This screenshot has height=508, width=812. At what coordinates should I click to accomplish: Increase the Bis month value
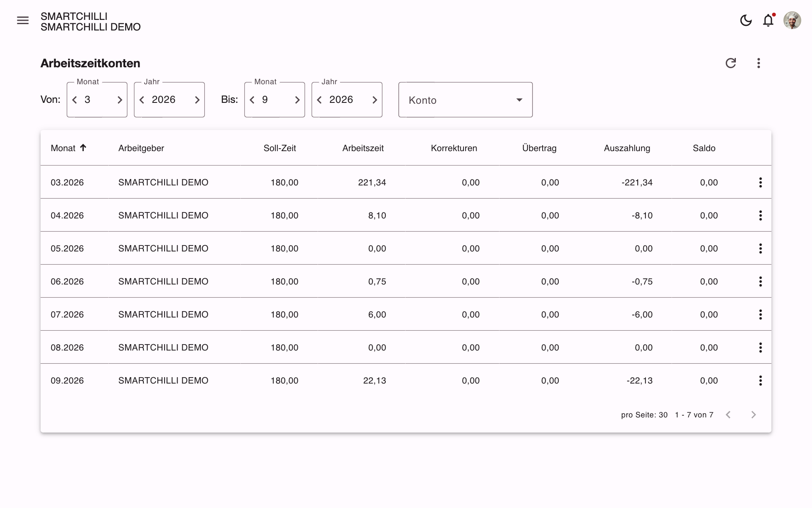click(x=297, y=100)
